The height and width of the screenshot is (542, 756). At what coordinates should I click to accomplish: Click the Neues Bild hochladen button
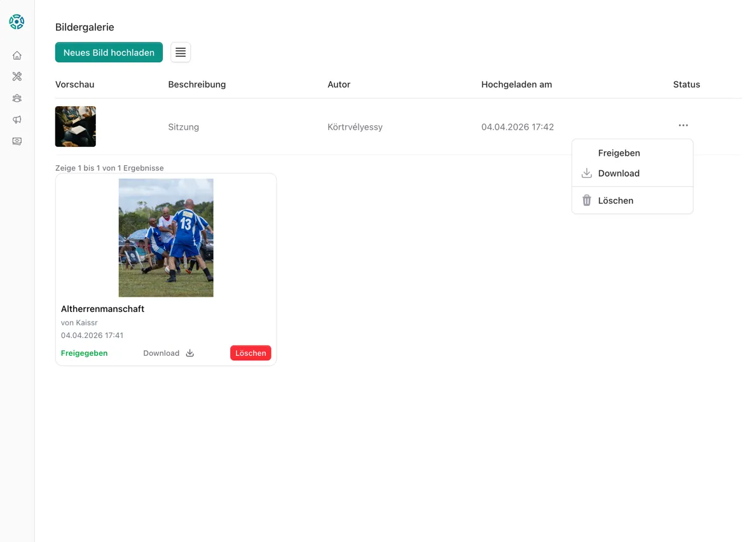109,53
